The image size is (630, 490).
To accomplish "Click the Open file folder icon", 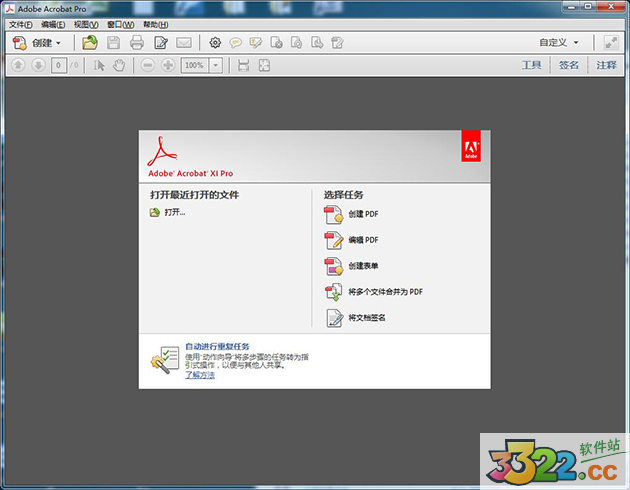I will [90, 43].
